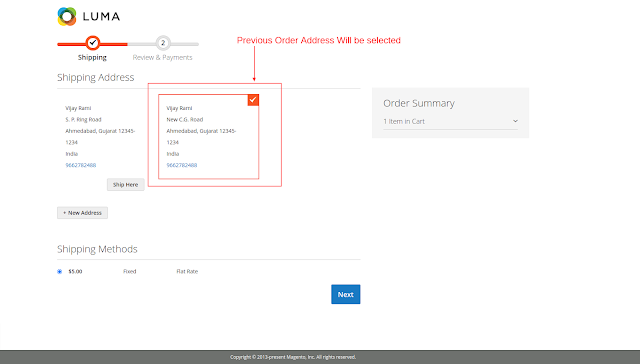Screen dimensions: 640x364
Task: Open the Shipping step checkmark circle
Action: (x=93, y=42)
